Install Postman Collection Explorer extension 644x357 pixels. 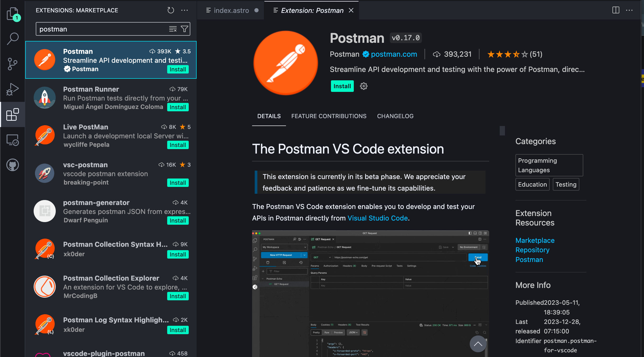[x=178, y=296]
